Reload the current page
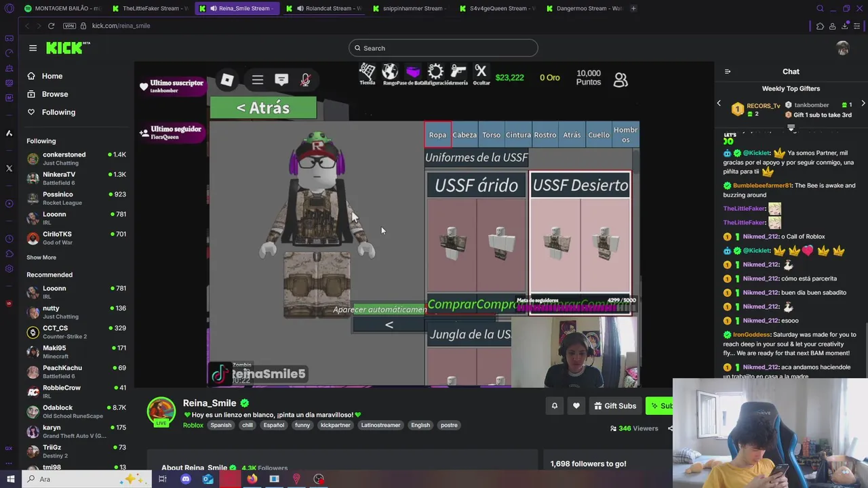 (51, 26)
